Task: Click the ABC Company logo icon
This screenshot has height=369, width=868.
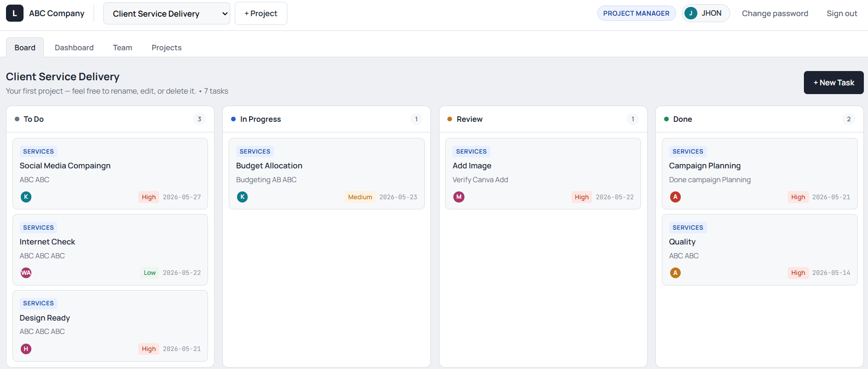Action: pyautogui.click(x=15, y=13)
